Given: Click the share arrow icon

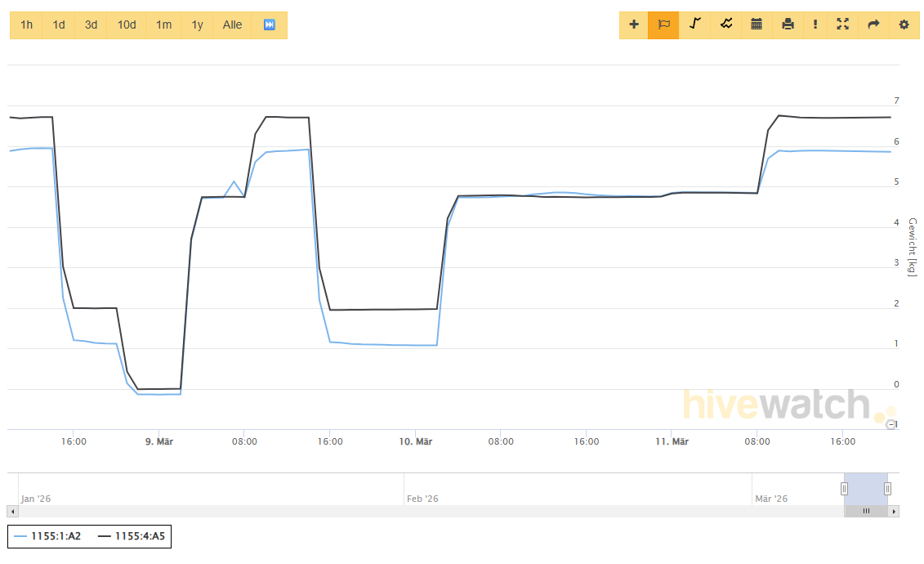Looking at the screenshot, I should click(873, 25).
